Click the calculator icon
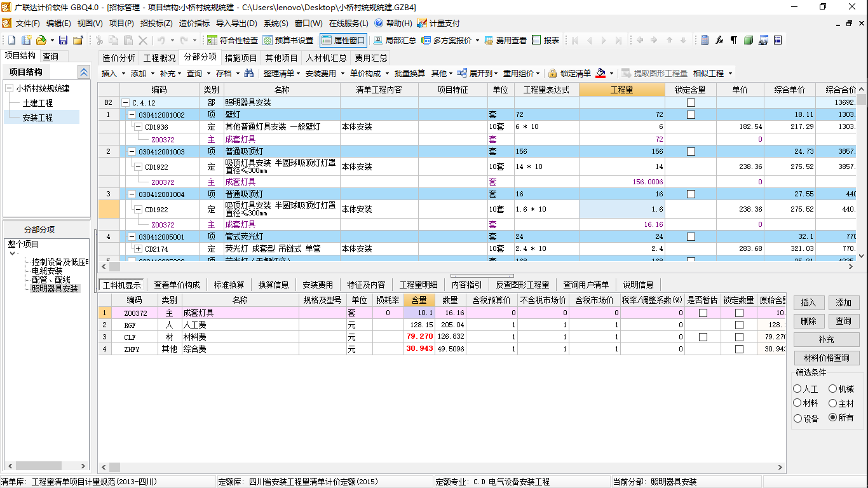 (705, 40)
